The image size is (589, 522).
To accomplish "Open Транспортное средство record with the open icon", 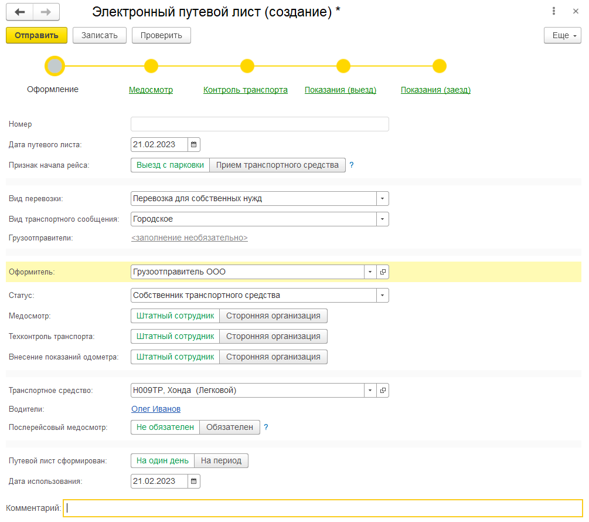I will pyautogui.click(x=382, y=391).
